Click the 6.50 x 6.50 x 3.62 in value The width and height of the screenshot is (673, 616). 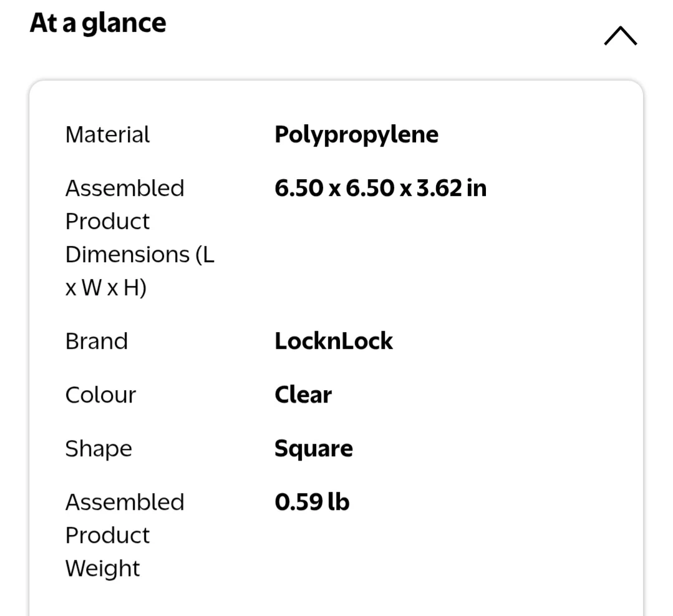tap(380, 188)
